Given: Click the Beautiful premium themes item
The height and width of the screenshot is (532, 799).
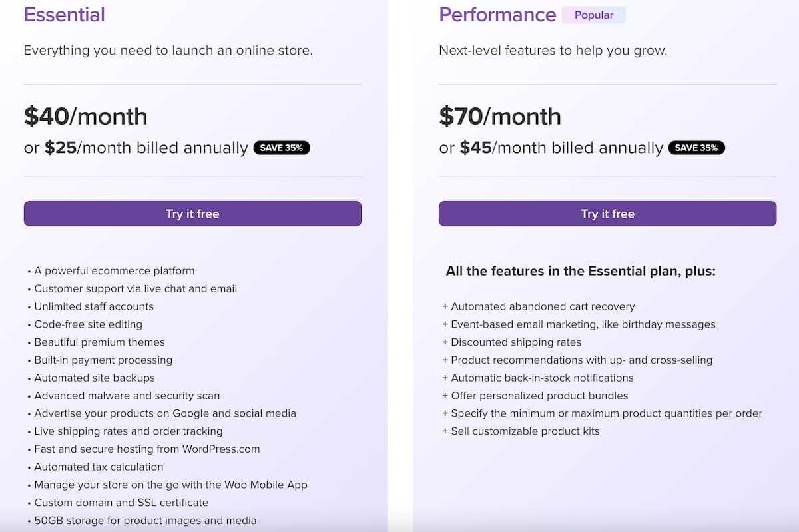Looking at the screenshot, I should [x=99, y=342].
